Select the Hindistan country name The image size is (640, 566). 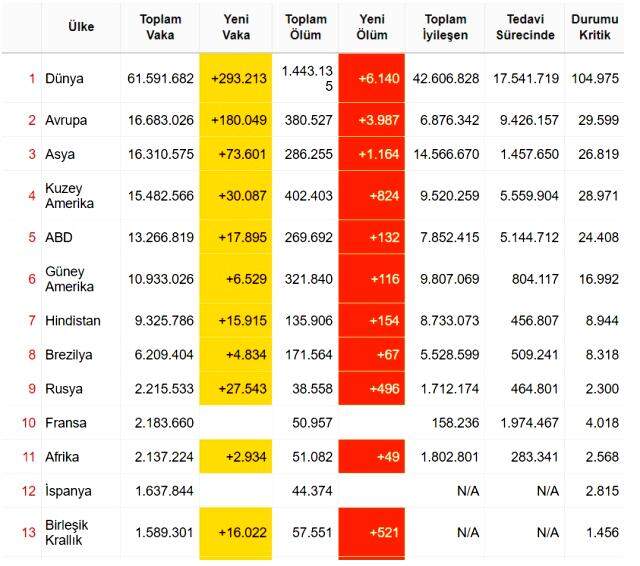click(x=73, y=320)
